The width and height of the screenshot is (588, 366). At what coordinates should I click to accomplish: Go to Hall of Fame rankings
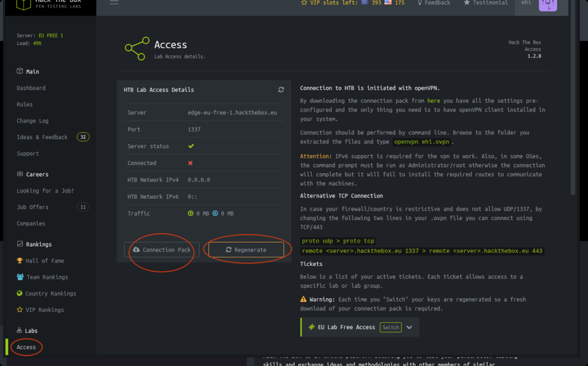click(x=44, y=261)
